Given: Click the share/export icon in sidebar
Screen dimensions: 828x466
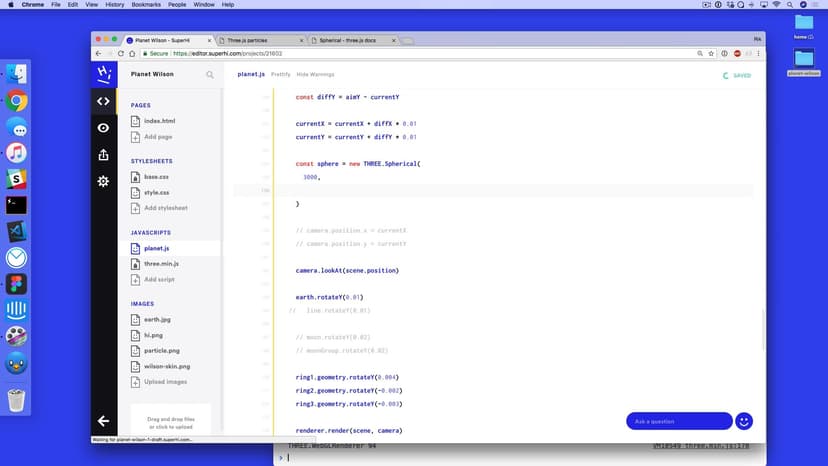Looking at the screenshot, I should 103,155.
